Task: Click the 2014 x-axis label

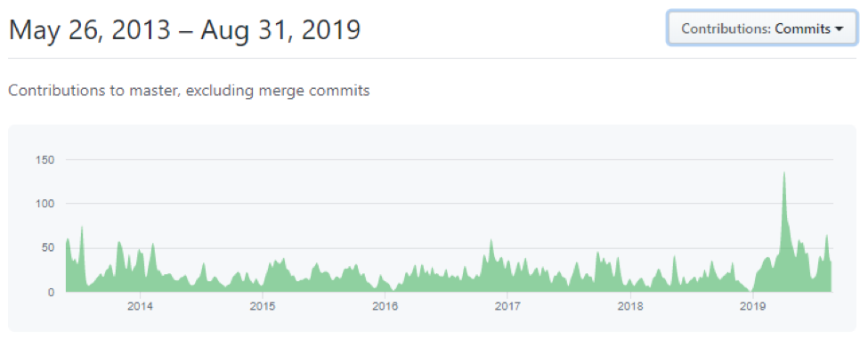Action: 140,306
